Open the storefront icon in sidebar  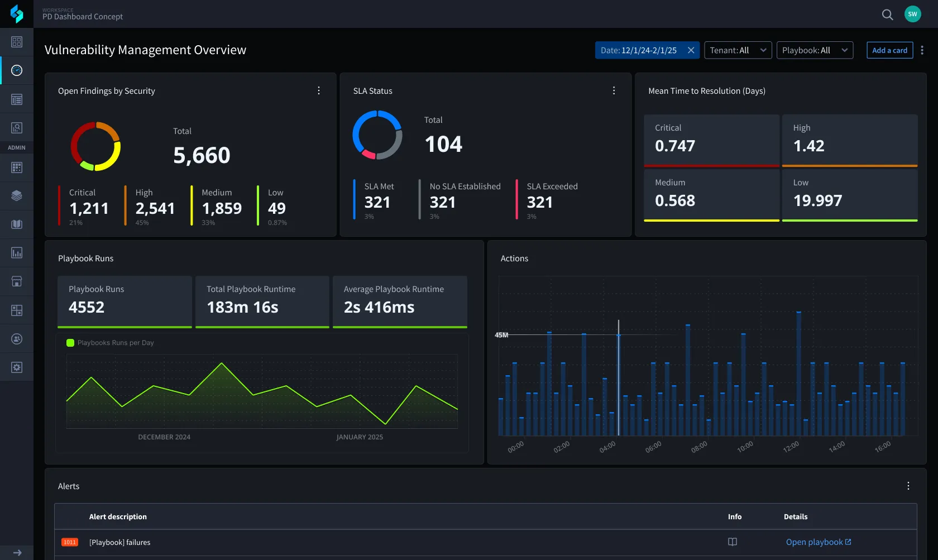[x=17, y=281]
